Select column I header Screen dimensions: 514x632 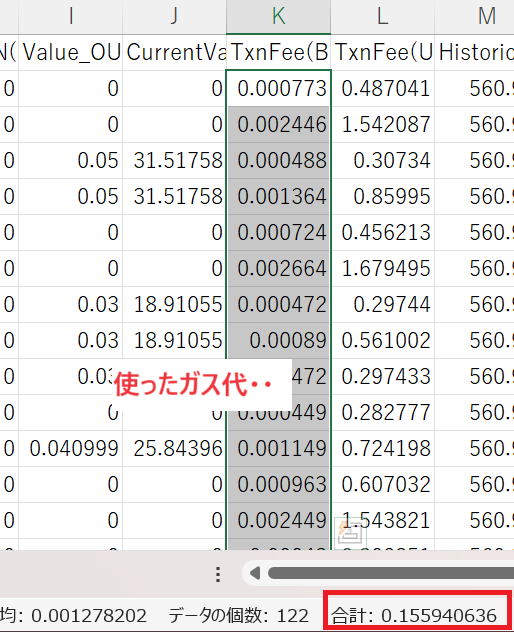tap(71, 17)
